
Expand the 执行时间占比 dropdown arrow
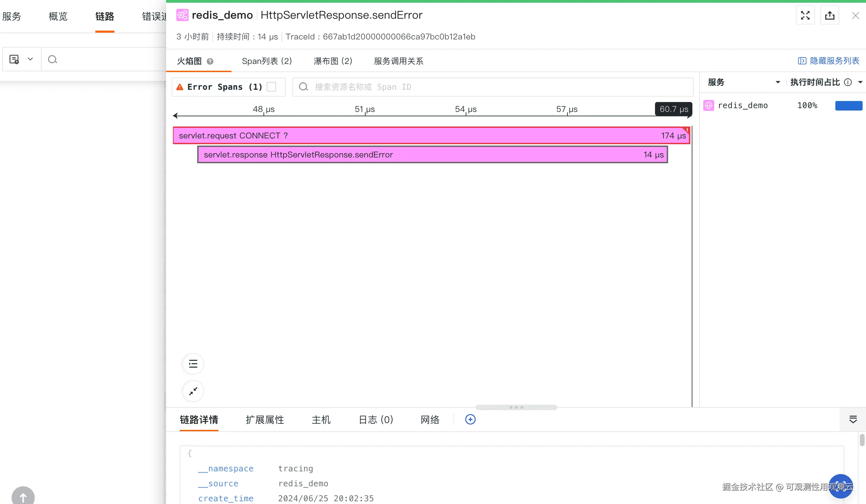(x=860, y=82)
